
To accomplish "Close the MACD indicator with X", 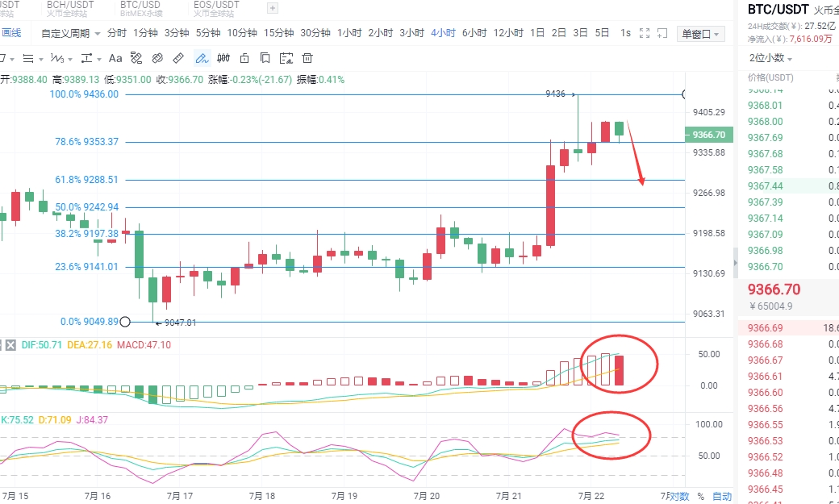I will coord(10,345).
